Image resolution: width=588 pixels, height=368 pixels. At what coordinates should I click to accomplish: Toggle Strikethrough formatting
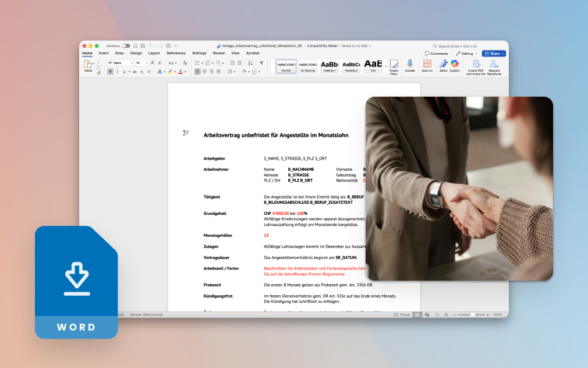click(134, 72)
